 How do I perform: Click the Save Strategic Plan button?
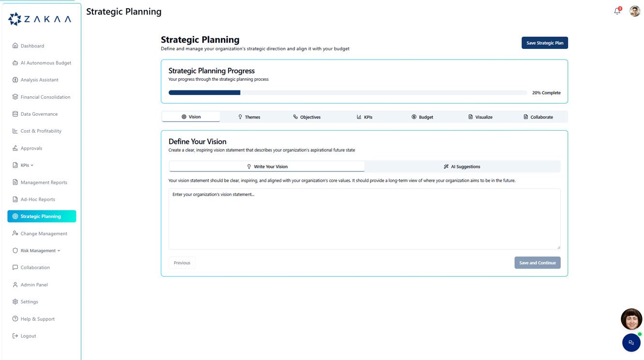[x=545, y=43]
